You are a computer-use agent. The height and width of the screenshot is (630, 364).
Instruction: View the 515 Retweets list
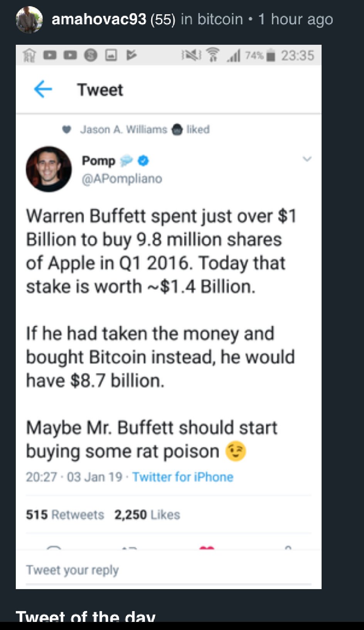coord(65,515)
